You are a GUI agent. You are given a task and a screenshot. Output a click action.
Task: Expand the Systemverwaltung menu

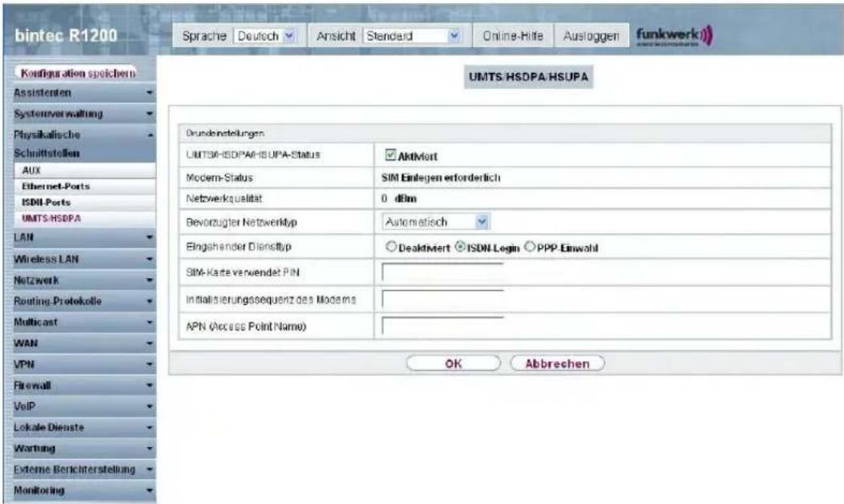[83, 114]
